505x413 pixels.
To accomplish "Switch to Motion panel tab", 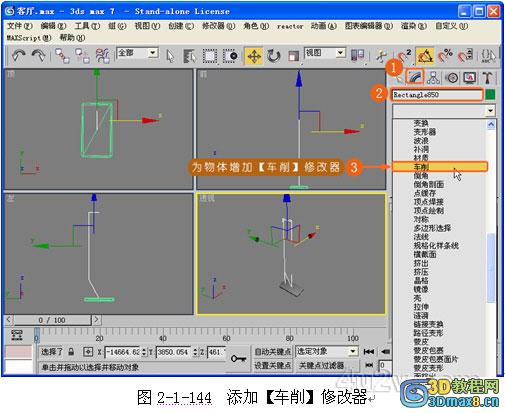I will [451, 77].
